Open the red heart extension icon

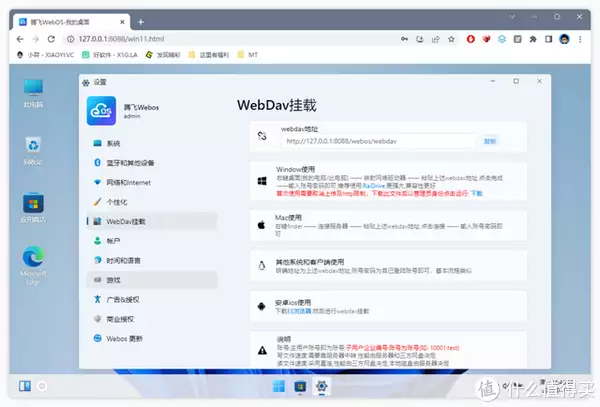(x=486, y=39)
